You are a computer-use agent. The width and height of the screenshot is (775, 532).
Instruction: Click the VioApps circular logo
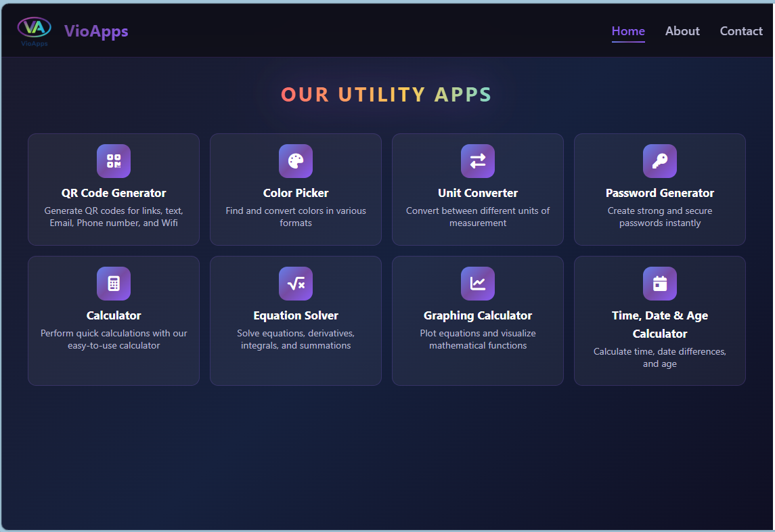click(x=32, y=27)
